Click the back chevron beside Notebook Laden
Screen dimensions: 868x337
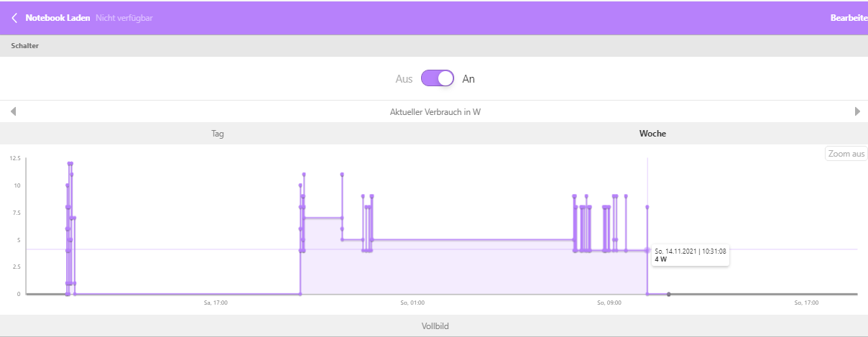(x=14, y=17)
